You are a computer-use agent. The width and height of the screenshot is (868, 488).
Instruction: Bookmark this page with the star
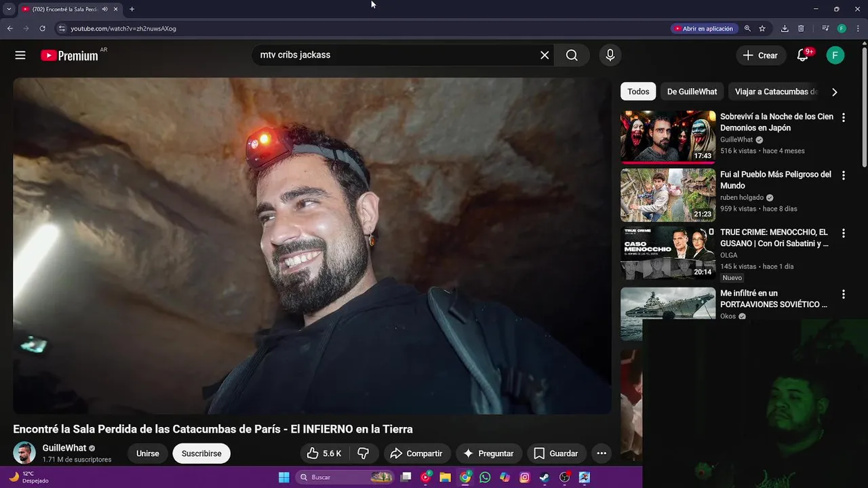pos(762,28)
